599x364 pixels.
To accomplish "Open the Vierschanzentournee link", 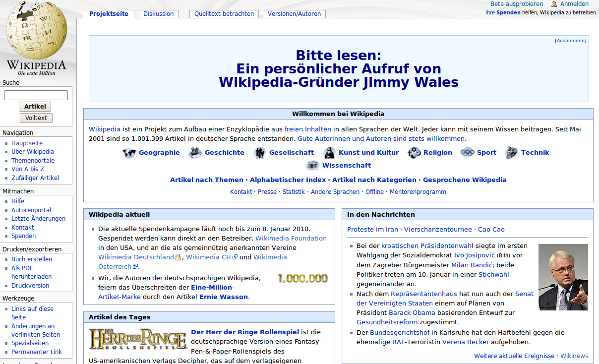I will click(x=438, y=230).
